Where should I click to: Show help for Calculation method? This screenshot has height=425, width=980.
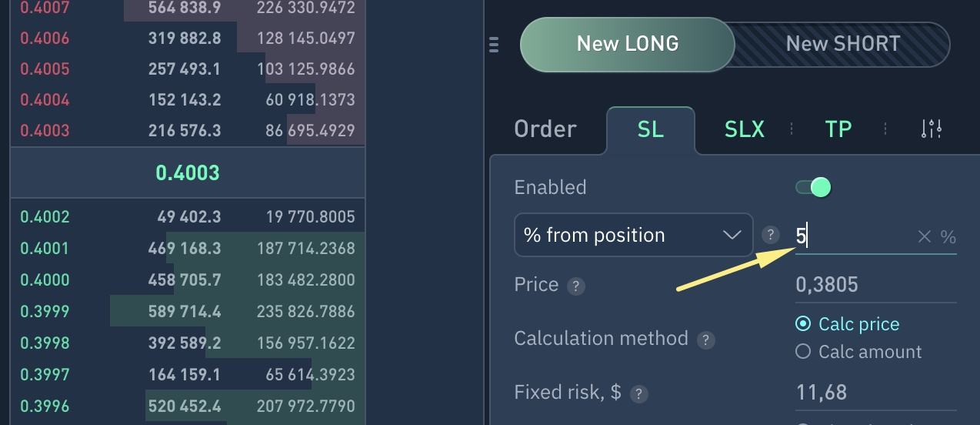click(705, 340)
